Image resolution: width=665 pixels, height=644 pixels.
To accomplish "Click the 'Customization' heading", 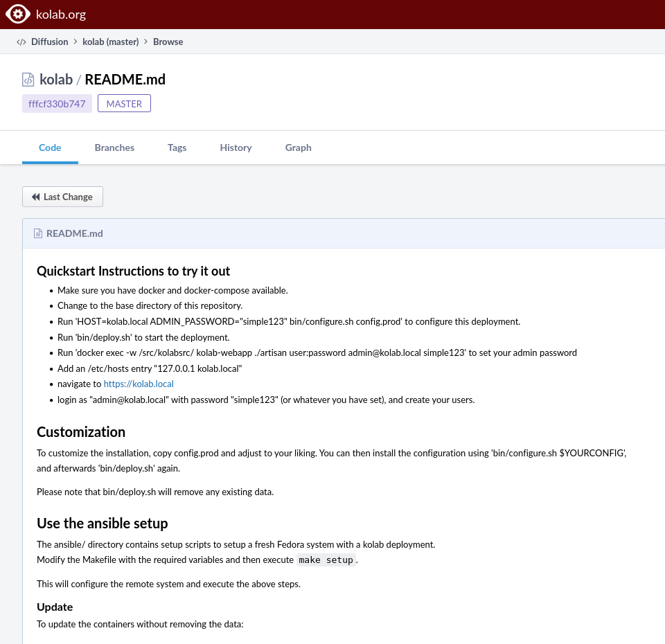I will click(x=81, y=432).
